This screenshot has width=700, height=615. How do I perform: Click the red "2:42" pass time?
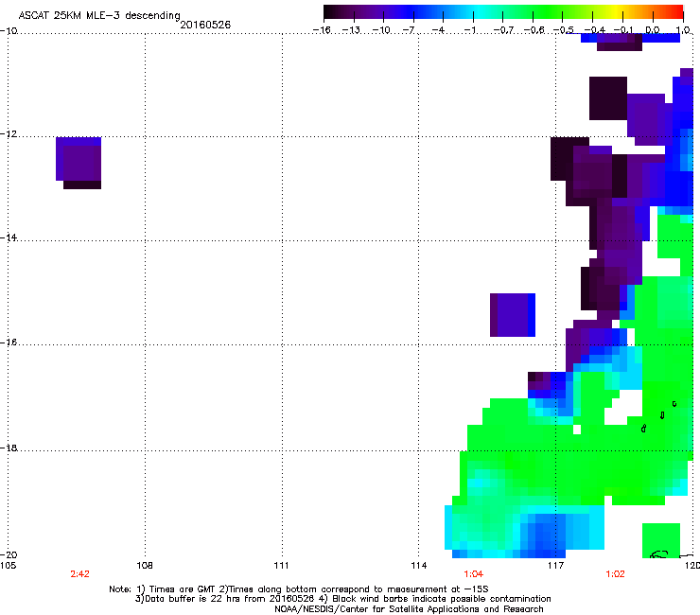point(79,574)
